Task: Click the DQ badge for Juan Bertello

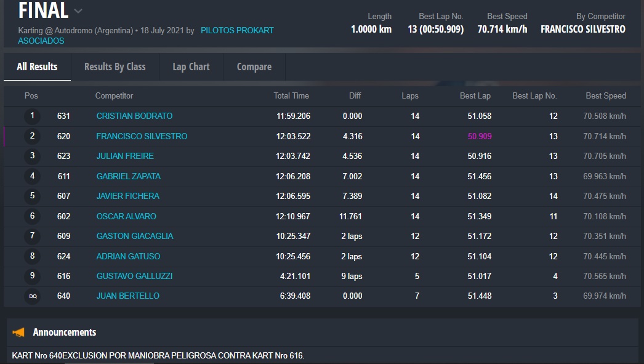Action: [33, 296]
